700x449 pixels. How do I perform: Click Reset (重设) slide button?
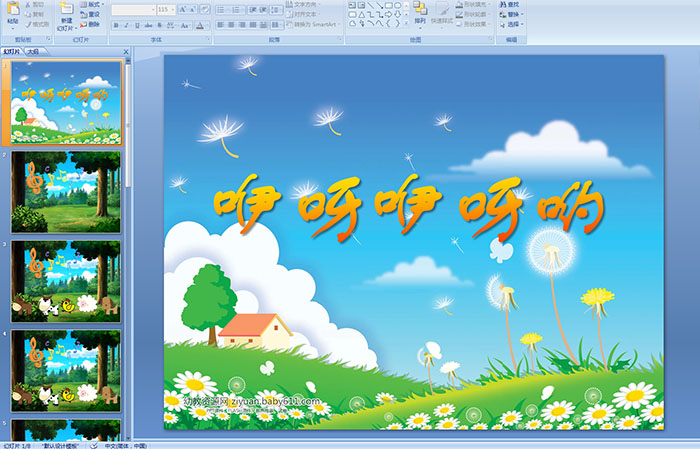coord(90,14)
